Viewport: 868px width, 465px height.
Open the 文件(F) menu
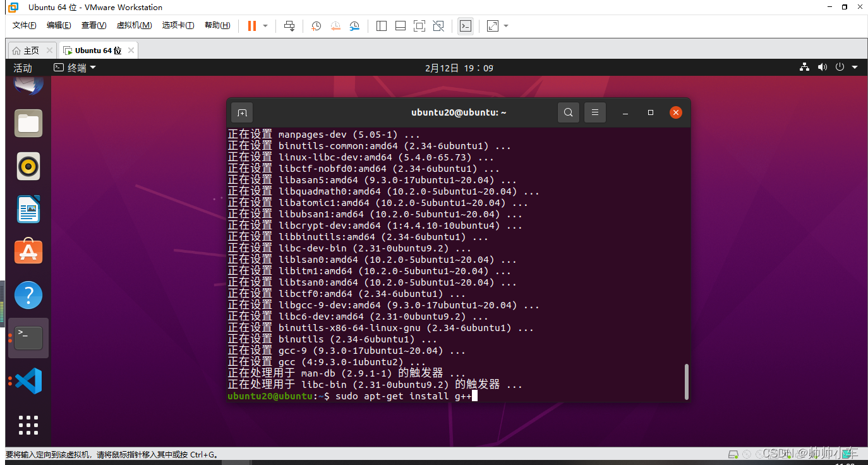[25, 25]
